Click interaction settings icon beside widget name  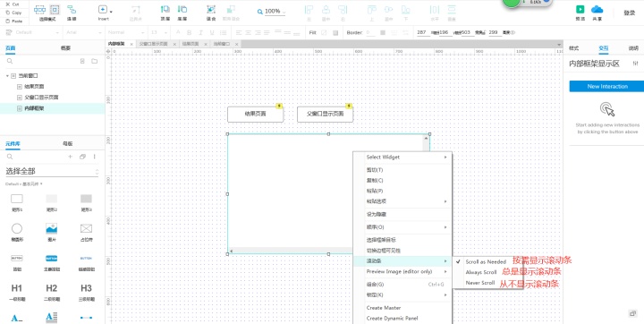(635, 64)
